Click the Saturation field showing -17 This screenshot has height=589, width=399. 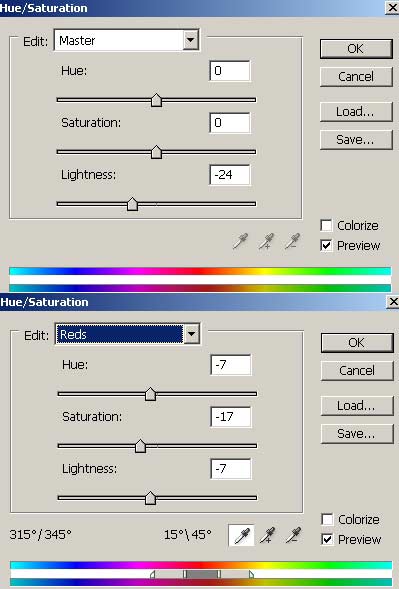click(x=231, y=417)
